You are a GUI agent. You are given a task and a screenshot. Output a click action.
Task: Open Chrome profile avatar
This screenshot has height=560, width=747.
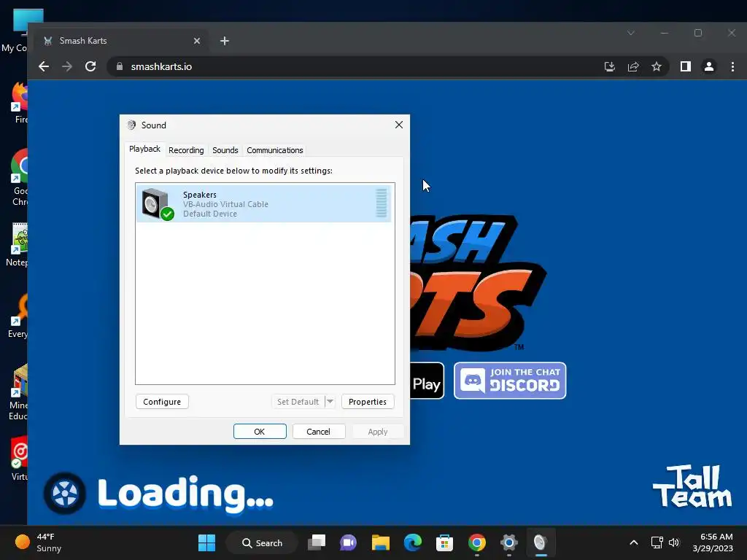pos(709,66)
